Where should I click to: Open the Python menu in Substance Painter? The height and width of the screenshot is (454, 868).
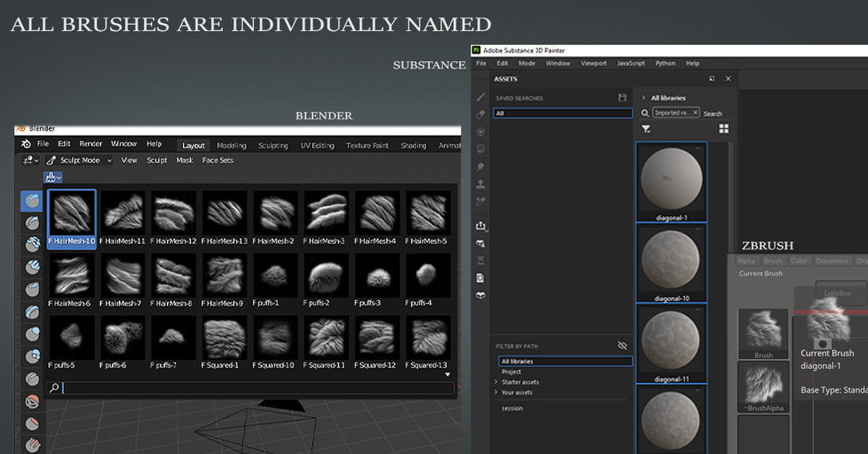point(666,64)
